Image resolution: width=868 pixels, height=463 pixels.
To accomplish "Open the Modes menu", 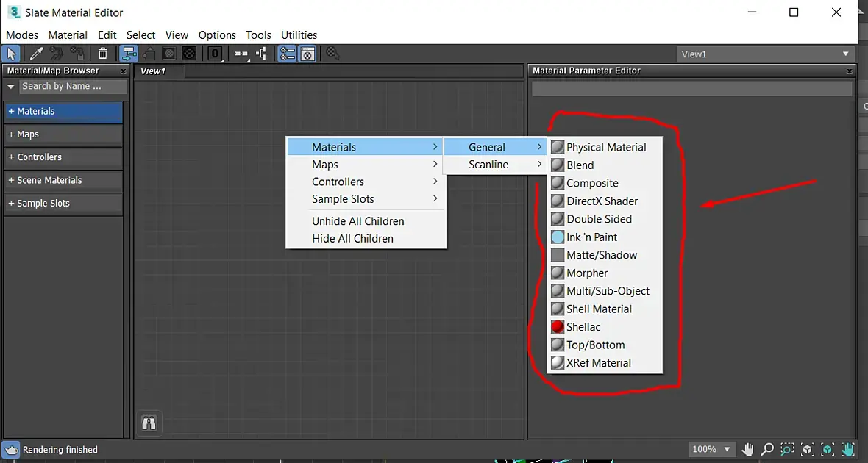I will [x=22, y=35].
